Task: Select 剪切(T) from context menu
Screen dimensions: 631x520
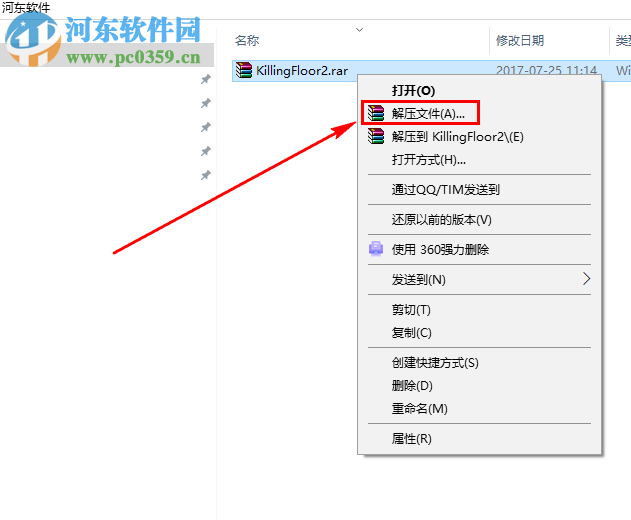Action: [x=411, y=310]
